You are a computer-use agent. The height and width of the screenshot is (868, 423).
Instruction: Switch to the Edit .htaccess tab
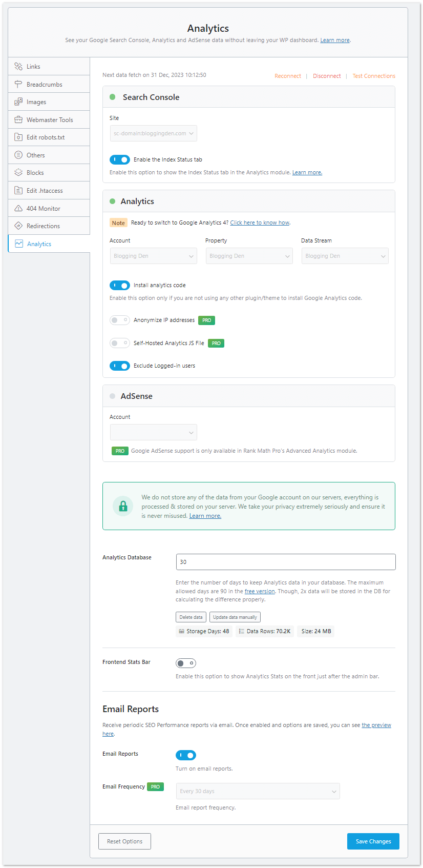pos(45,191)
